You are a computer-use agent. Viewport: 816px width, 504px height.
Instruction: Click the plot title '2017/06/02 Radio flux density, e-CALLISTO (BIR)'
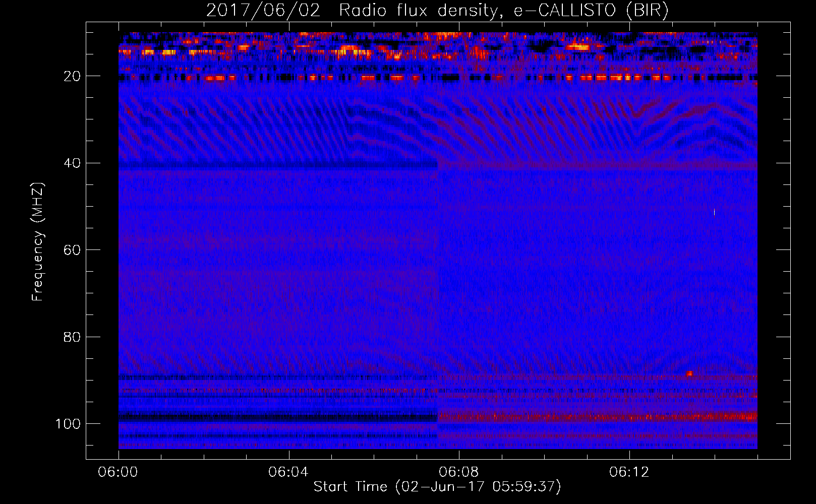(x=437, y=10)
